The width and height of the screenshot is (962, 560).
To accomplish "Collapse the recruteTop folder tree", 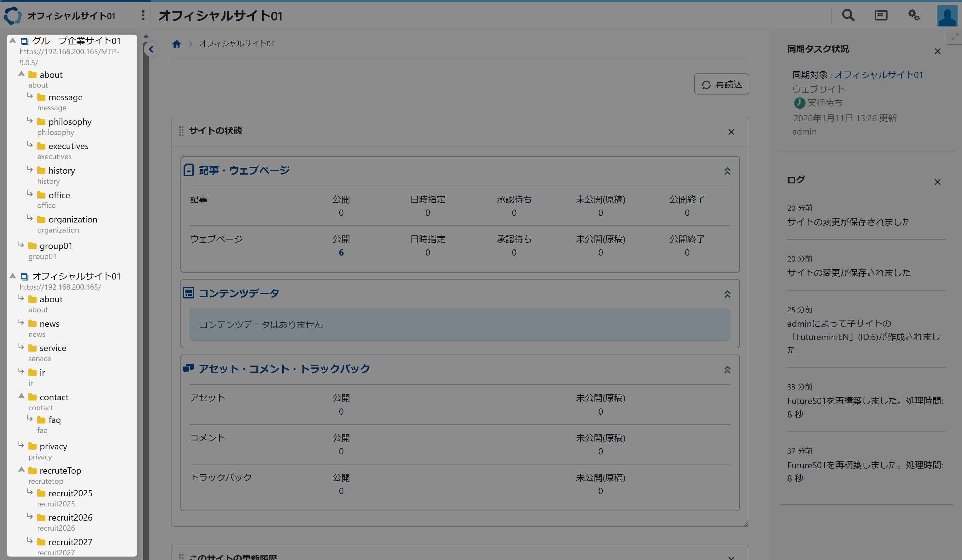I will coord(22,470).
